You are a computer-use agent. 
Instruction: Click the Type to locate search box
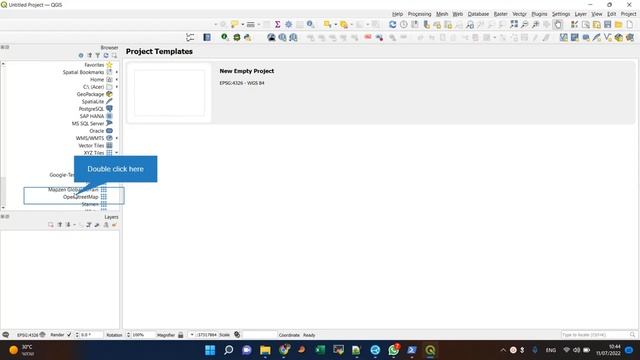click(598, 335)
